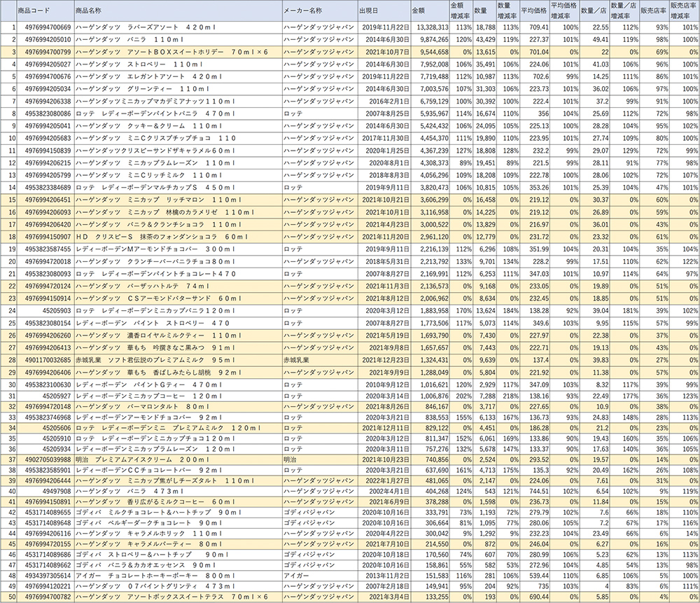Click product code 4976994700669
Viewport: 700px width, 603px height.
point(45,28)
